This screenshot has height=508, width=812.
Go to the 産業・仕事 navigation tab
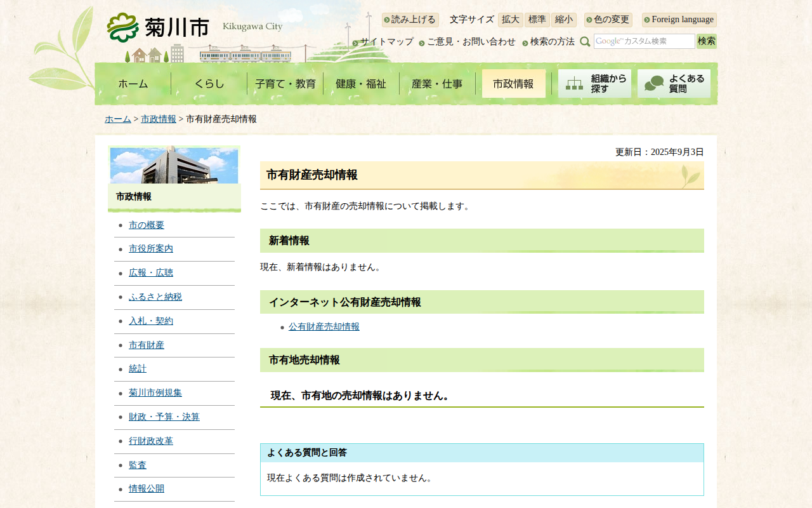(x=437, y=84)
